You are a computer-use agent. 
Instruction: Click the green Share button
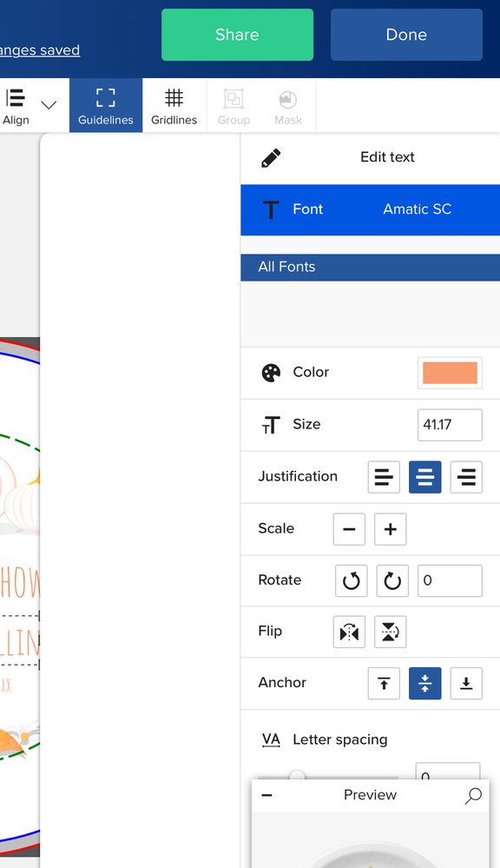click(x=237, y=35)
